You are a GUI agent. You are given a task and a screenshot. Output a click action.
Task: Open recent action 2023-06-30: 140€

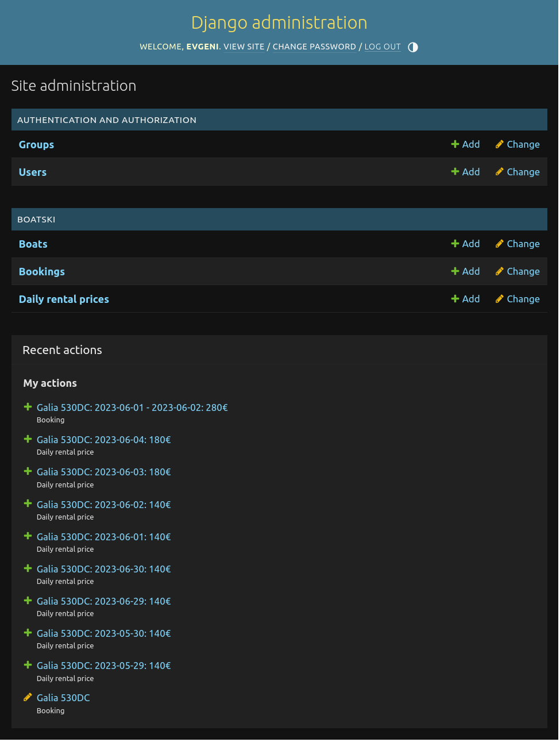click(104, 569)
